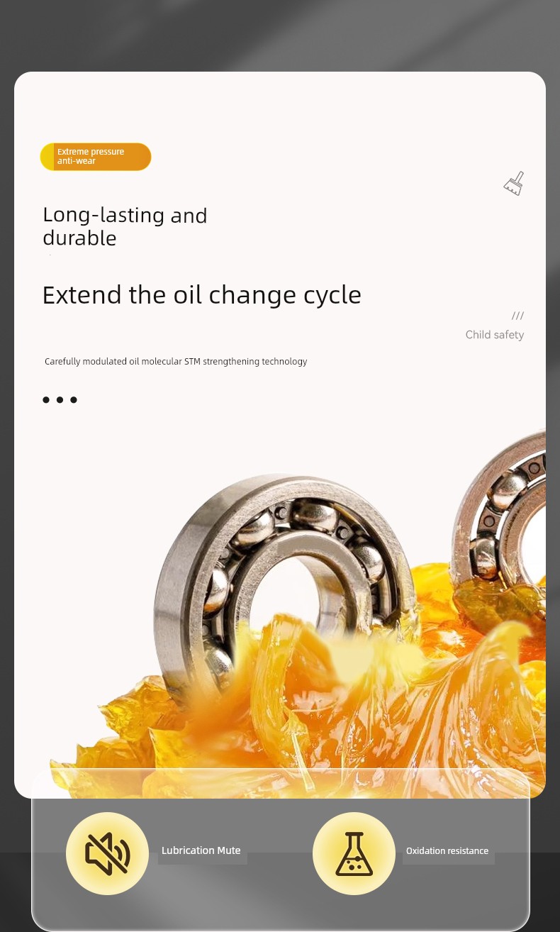Select the cleaning brush icon

pos(514,184)
